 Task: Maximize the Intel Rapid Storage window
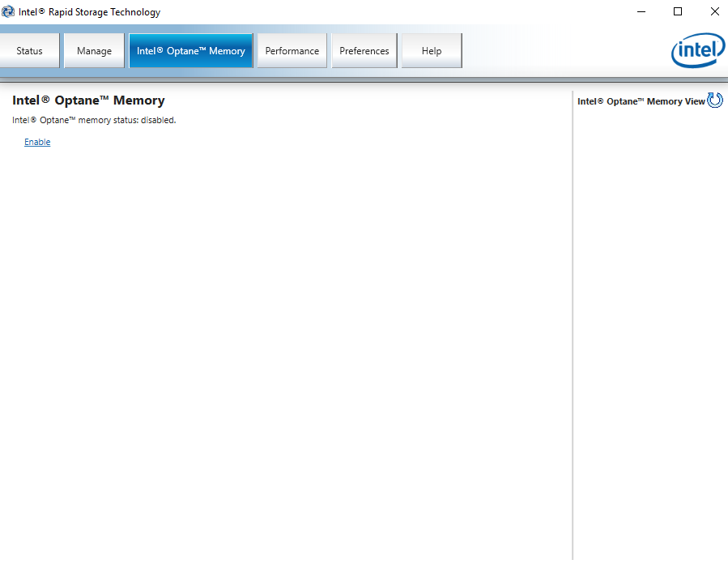point(678,11)
